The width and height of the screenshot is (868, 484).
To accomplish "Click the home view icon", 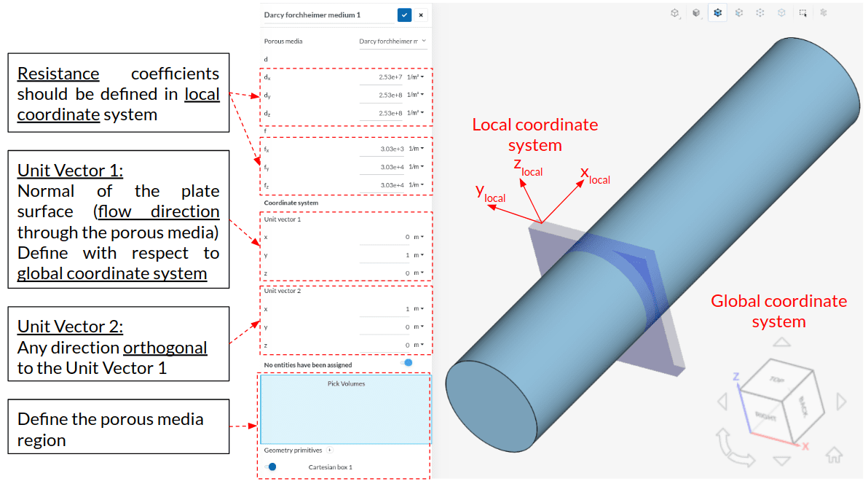I will (x=834, y=455).
